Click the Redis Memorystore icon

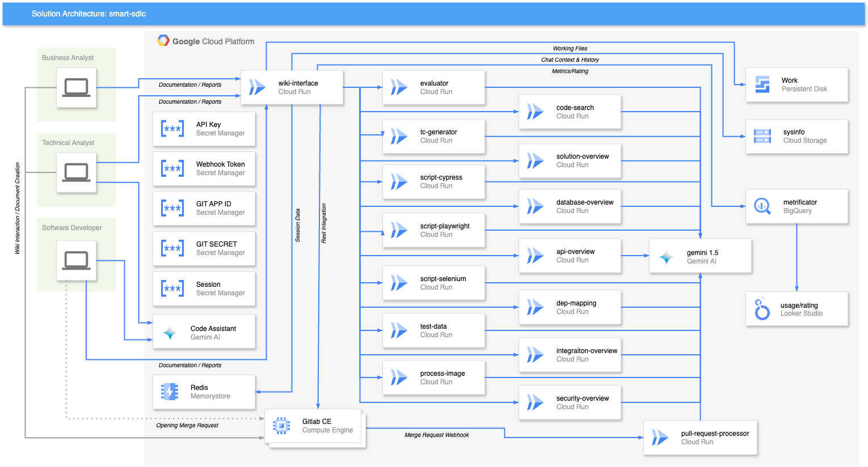pyautogui.click(x=170, y=392)
